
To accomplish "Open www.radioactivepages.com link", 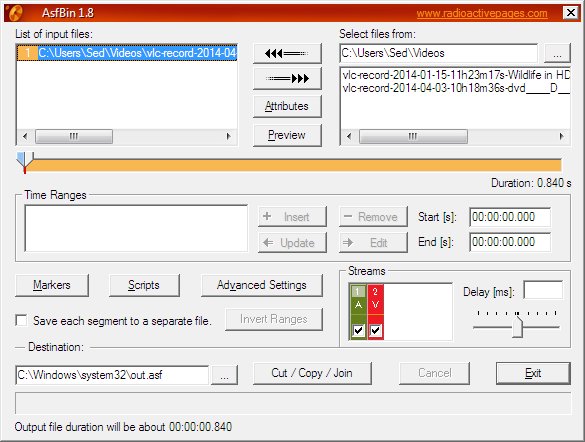I will pos(482,13).
